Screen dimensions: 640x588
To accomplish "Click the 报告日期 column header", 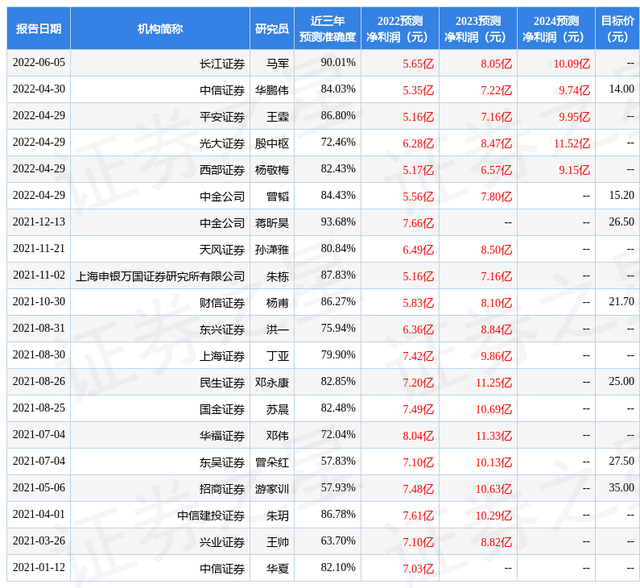I will [x=38, y=29].
